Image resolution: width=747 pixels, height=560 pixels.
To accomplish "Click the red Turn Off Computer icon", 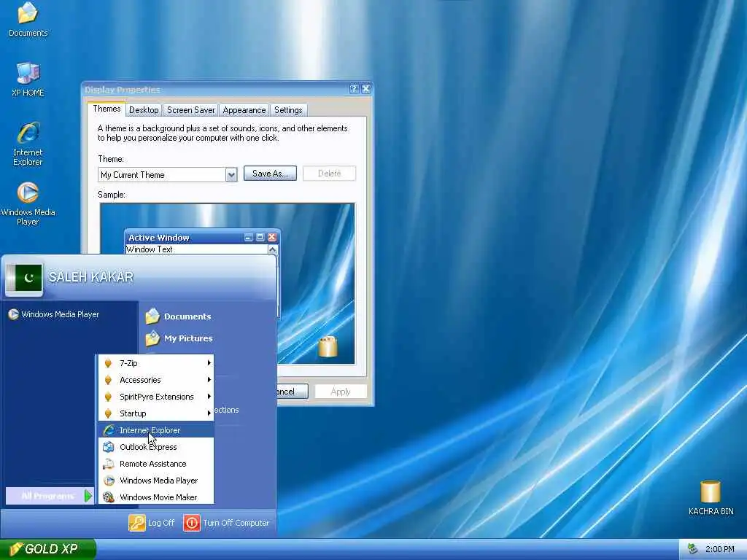I will (x=192, y=523).
